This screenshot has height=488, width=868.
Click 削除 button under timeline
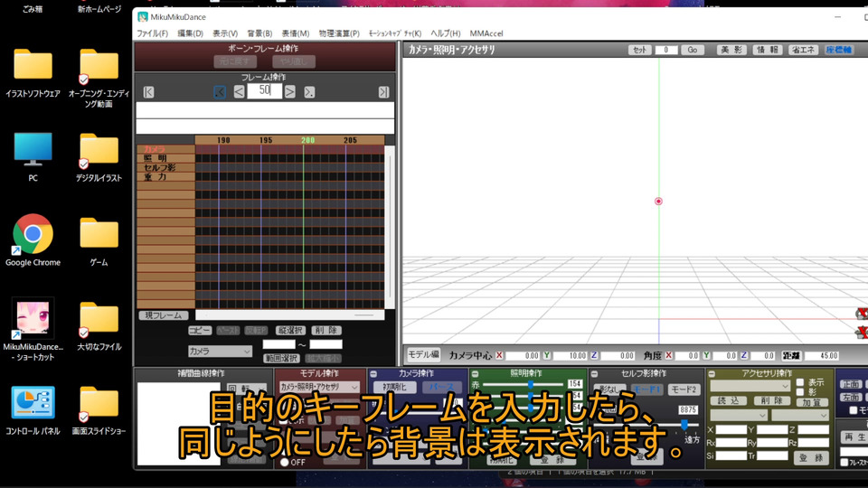326,331
